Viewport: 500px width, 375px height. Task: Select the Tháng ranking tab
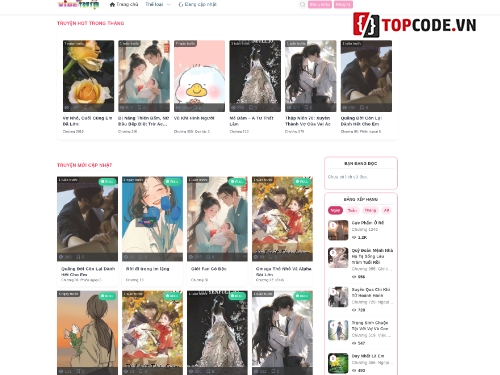tap(370, 210)
